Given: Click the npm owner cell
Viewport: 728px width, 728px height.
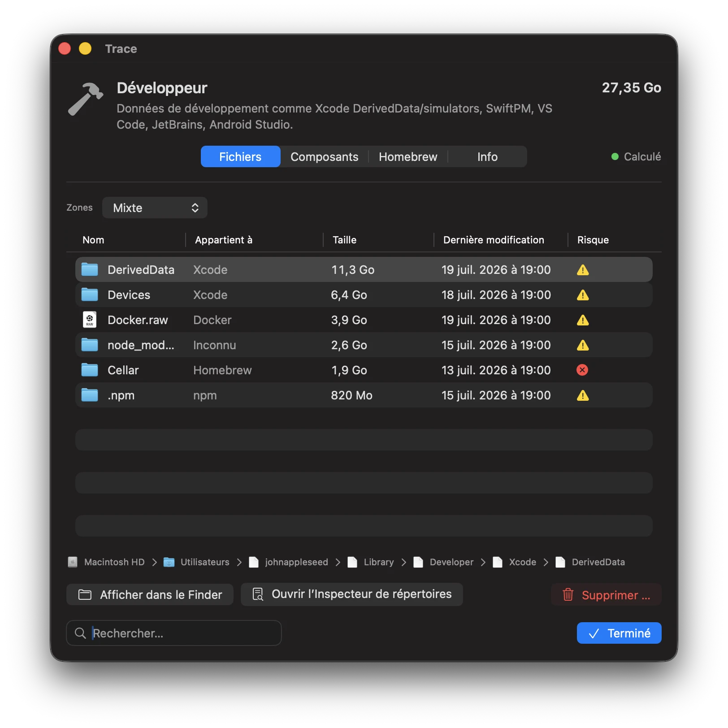Looking at the screenshot, I should point(205,395).
